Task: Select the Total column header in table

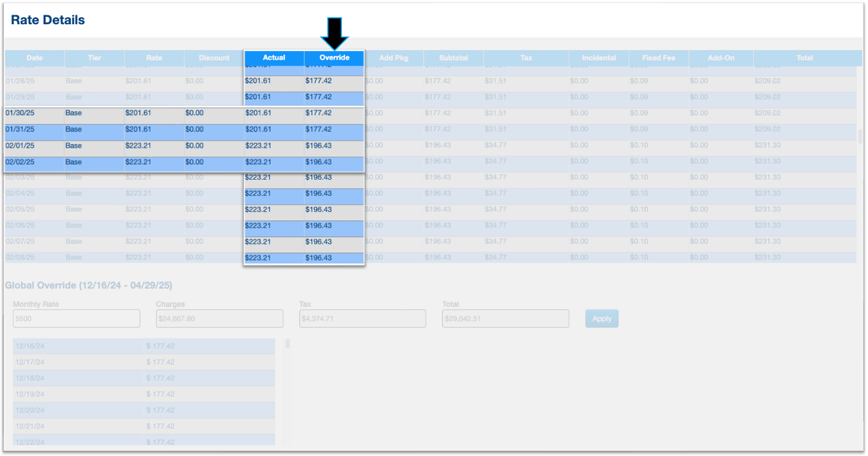Action: [804, 58]
